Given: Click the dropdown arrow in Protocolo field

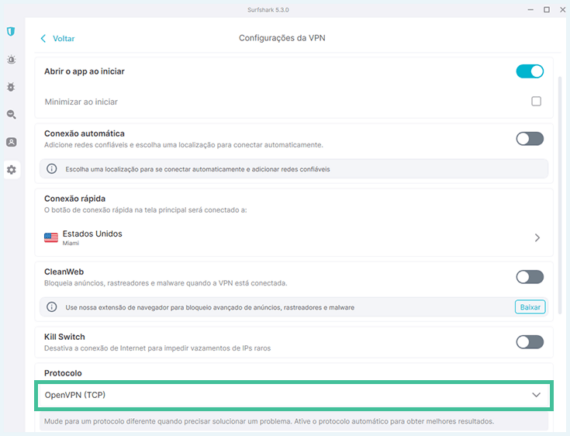Looking at the screenshot, I should (536, 395).
